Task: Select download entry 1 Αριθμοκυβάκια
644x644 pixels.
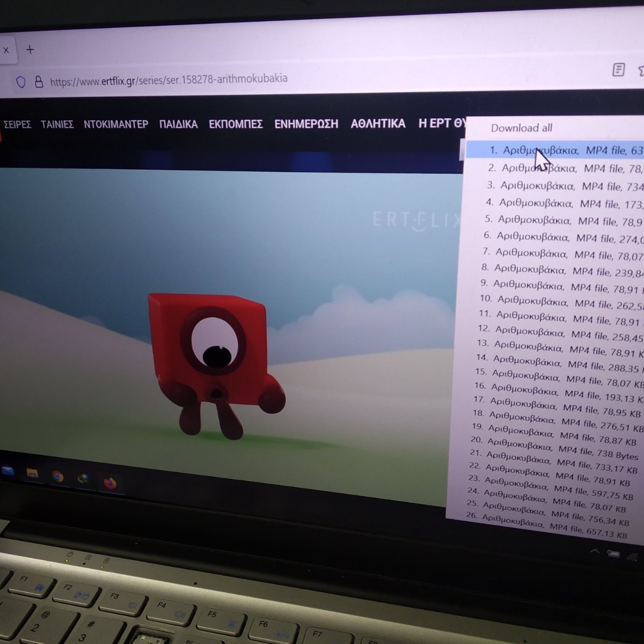Action: (554, 150)
